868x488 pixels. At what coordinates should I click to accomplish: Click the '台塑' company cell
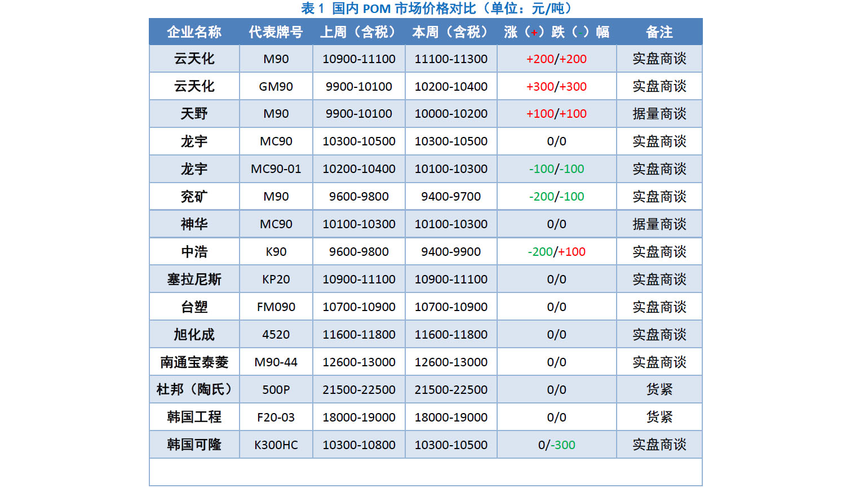click(194, 307)
